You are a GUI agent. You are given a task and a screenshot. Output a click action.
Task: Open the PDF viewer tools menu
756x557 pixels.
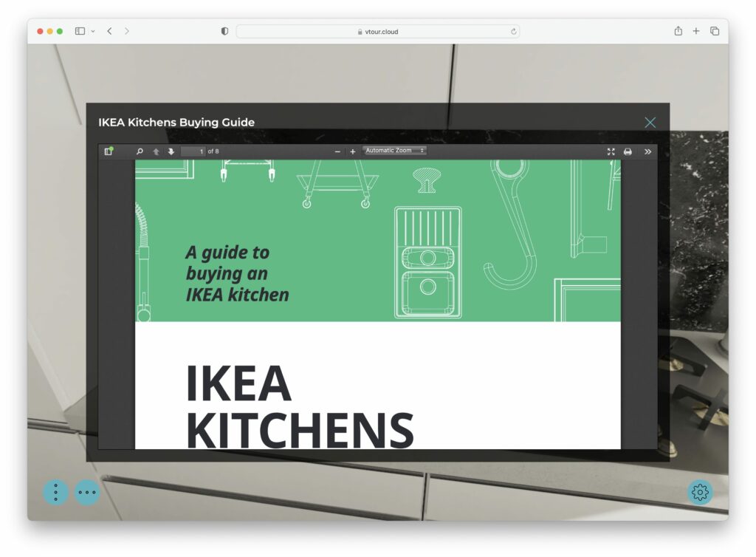647,151
